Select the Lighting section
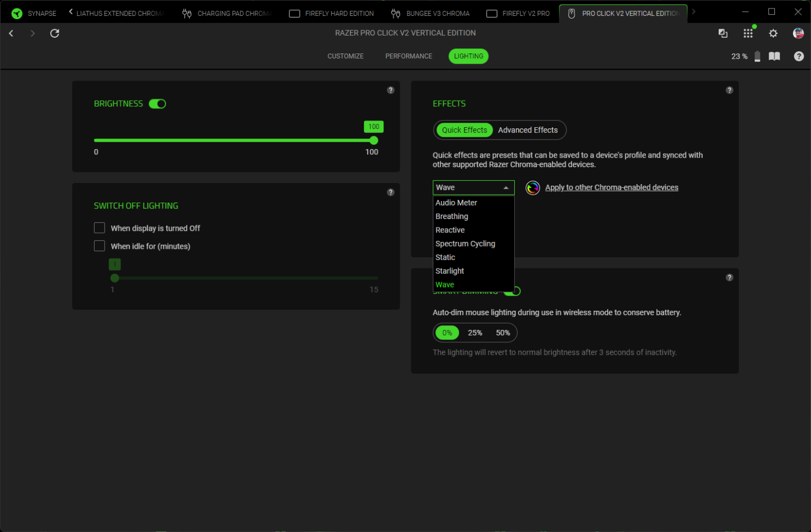The width and height of the screenshot is (811, 532). pos(469,56)
